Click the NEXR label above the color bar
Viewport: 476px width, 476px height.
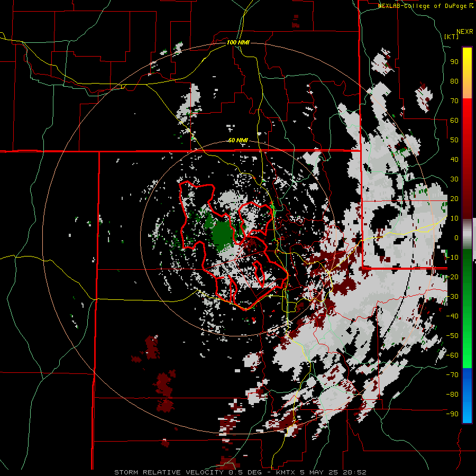point(465,32)
